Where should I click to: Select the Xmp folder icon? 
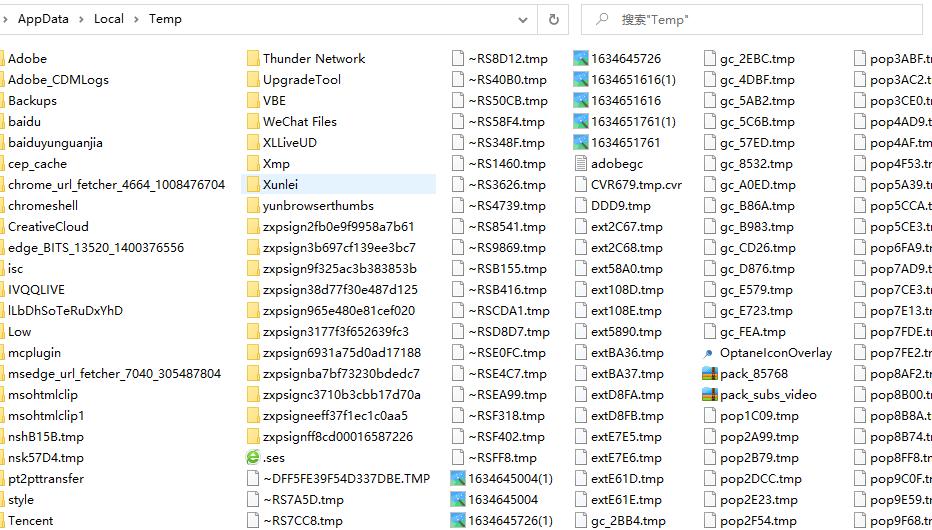click(253, 163)
